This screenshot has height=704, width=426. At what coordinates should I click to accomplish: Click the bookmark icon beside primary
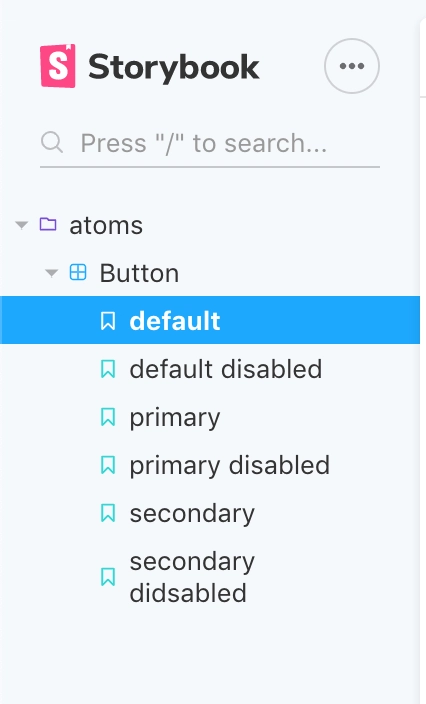point(108,417)
